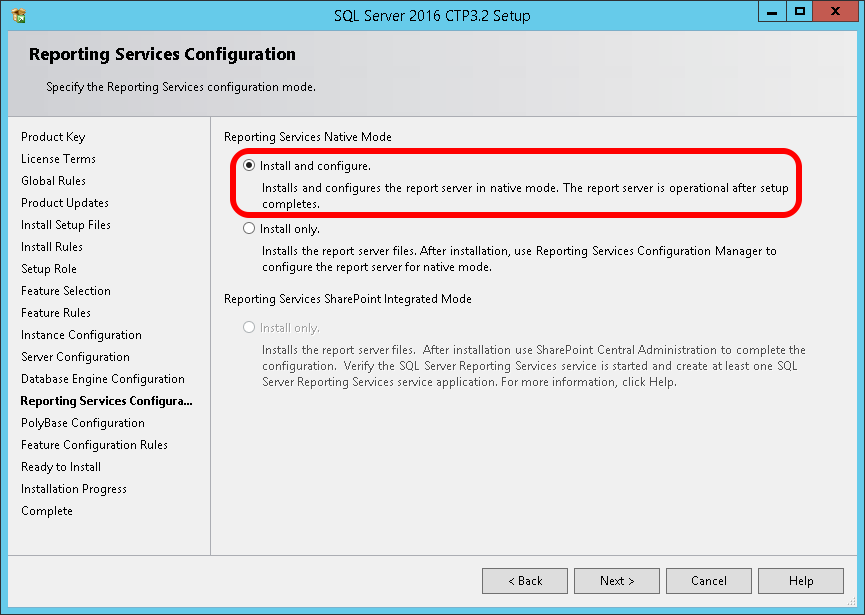Select License Terms in the sidebar
865x615 pixels.
pos(58,159)
